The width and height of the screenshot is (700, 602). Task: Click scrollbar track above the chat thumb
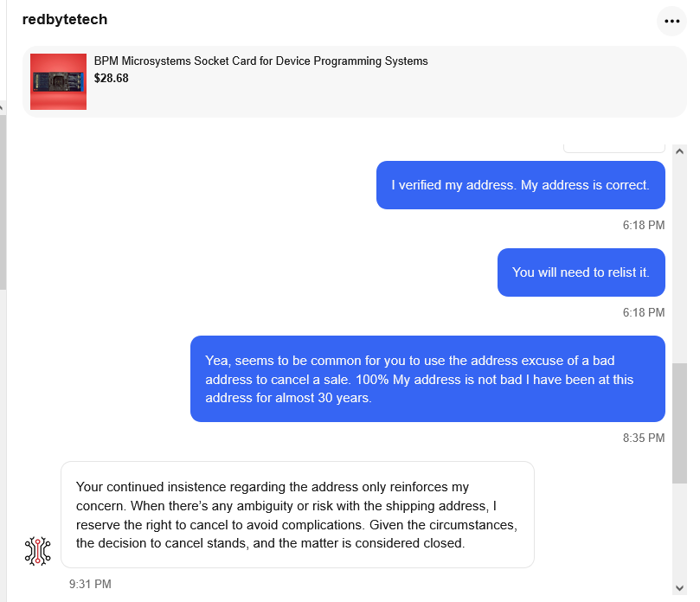(x=679, y=260)
